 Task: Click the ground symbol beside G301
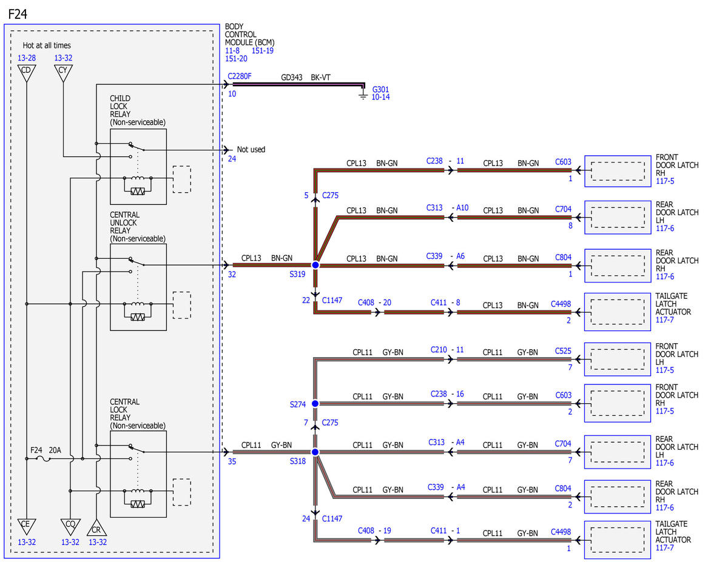point(363,95)
